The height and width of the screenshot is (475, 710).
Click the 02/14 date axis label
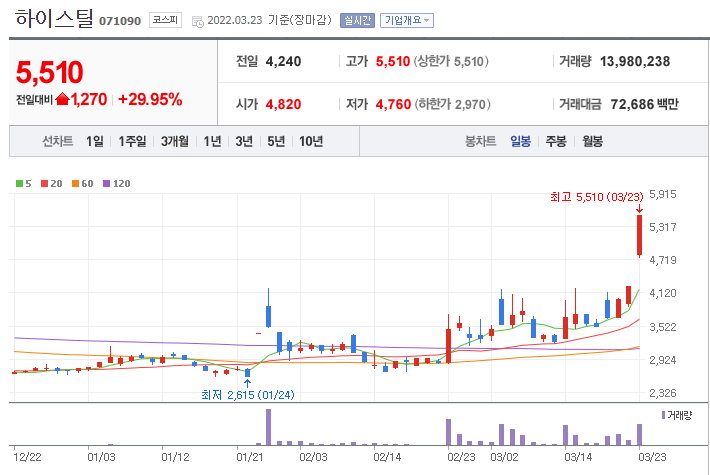[387, 457]
